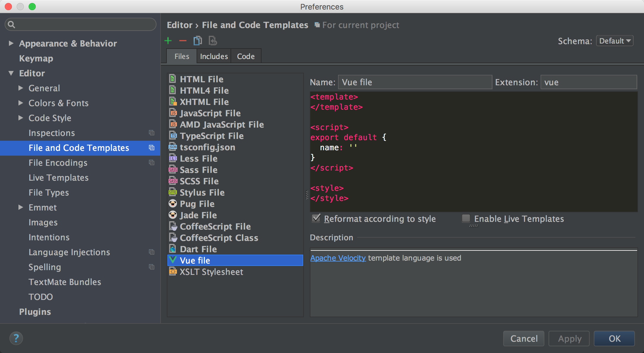Expand Appearance & Behavior section
The width and height of the screenshot is (644, 353).
[x=11, y=43]
